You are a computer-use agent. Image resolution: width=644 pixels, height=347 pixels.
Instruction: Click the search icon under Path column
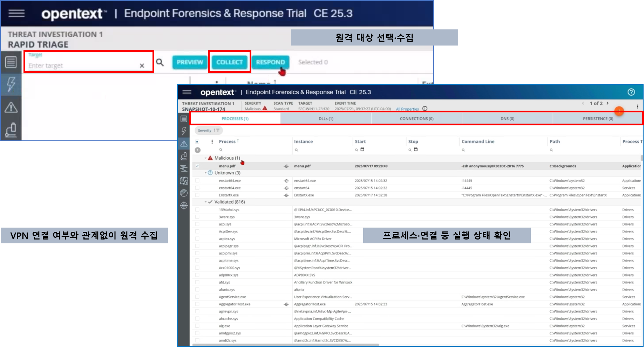tap(551, 150)
